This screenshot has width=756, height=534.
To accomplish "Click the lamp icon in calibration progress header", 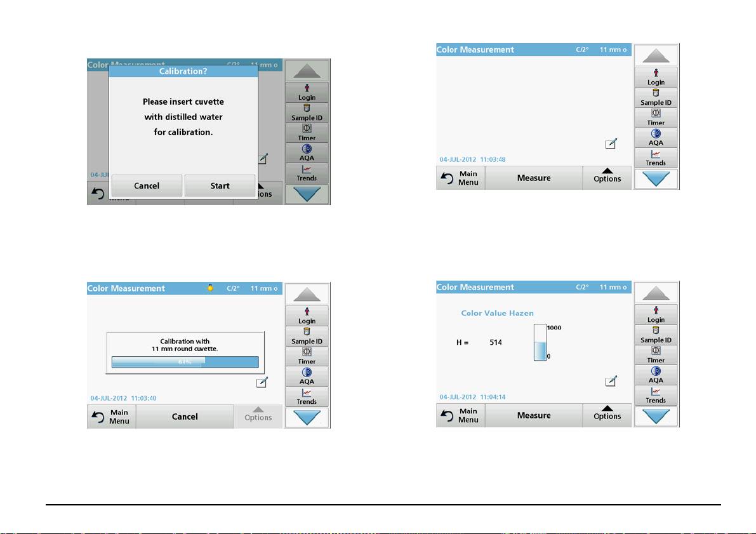I will click(210, 288).
